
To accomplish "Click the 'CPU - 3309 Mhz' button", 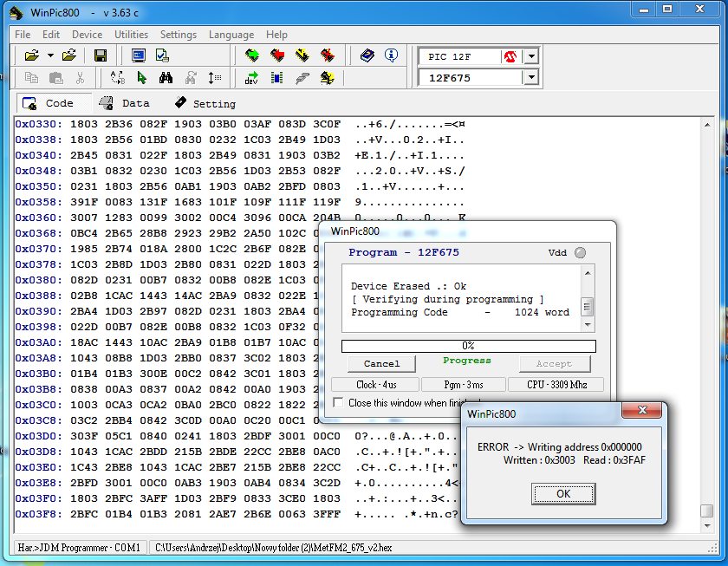I will click(556, 385).
